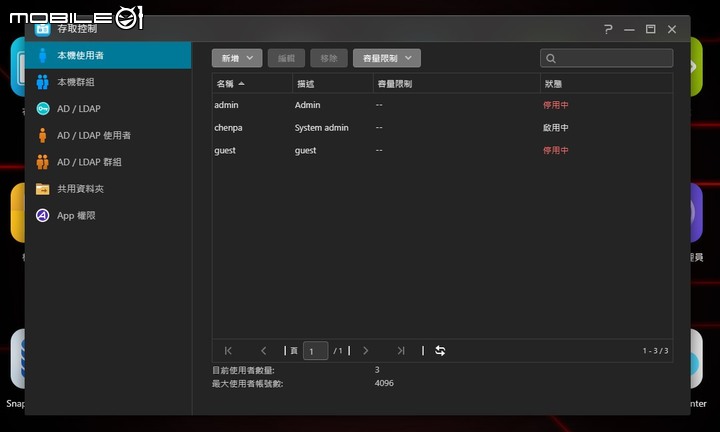Image resolution: width=720 pixels, height=432 pixels.
Task: Click the 停用中 status of guest
Action: pyautogui.click(x=556, y=150)
